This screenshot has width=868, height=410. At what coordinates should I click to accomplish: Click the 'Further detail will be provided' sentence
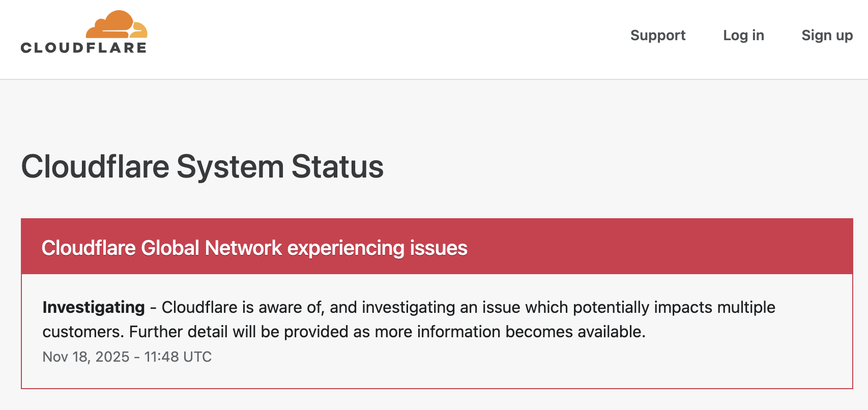387,332
